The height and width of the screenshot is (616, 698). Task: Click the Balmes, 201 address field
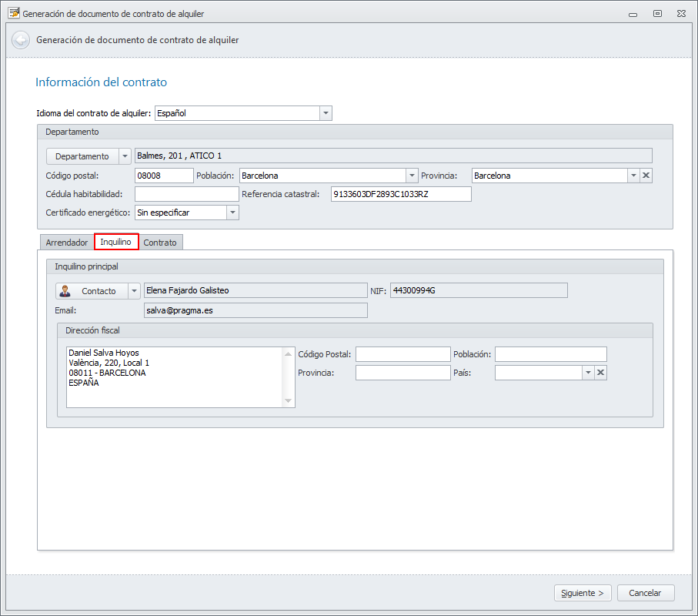393,156
